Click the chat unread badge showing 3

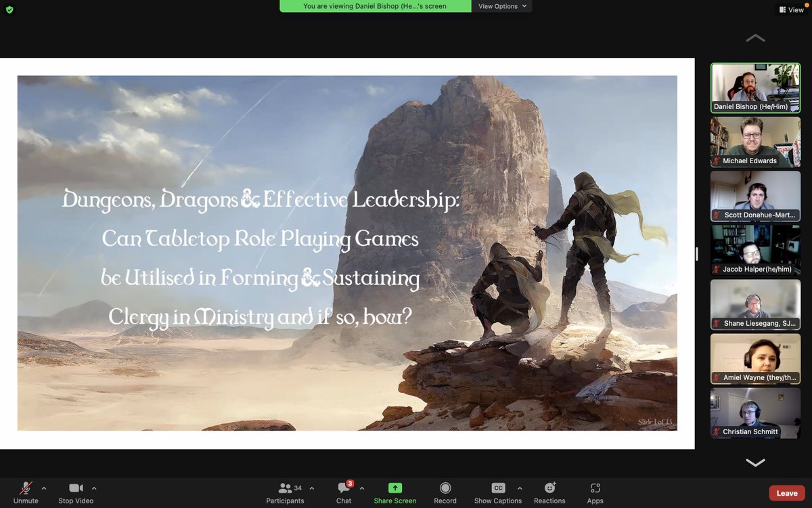pyautogui.click(x=350, y=484)
